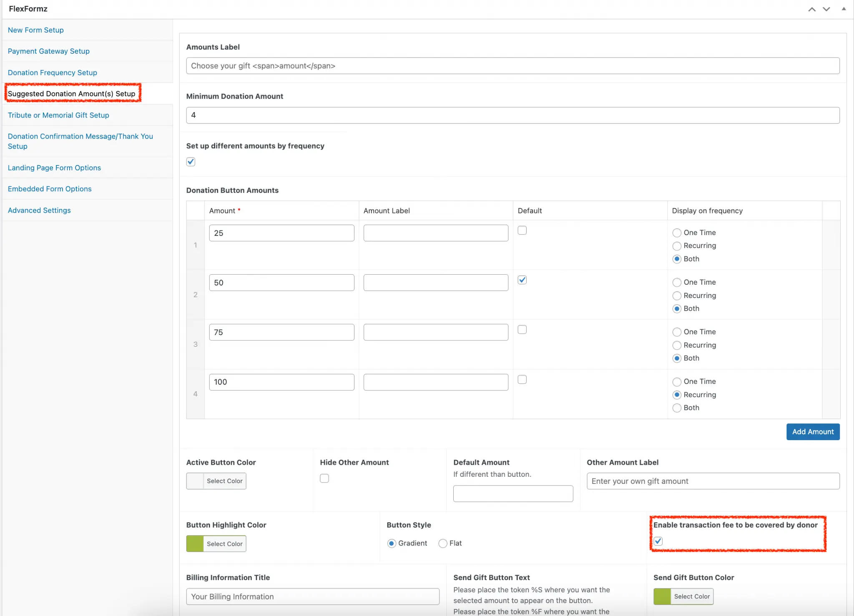This screenshot has height=616, width=854.
Task: Check Default box for the 25 amount
Action: (522, 230)
